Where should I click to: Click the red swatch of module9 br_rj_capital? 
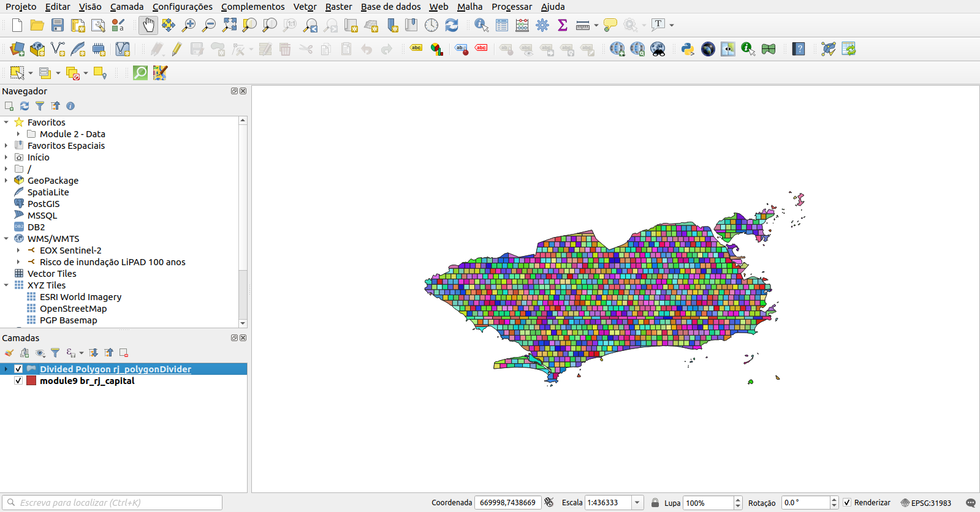click(x=31, y=381)
